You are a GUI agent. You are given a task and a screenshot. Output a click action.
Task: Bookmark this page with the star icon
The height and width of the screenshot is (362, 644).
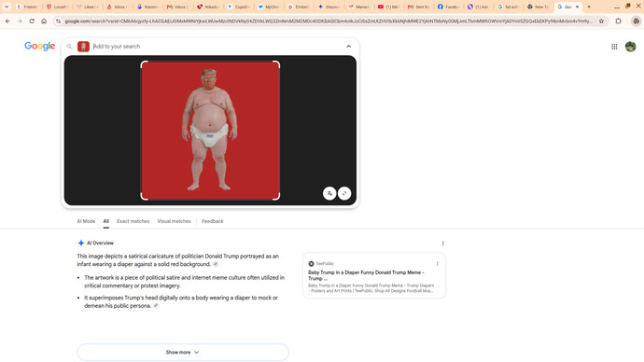pos(601,21)
